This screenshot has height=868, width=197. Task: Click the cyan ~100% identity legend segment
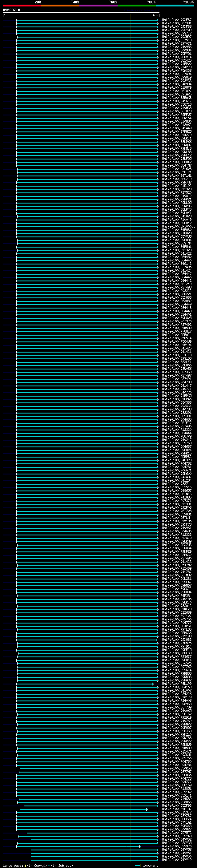pyautogui.click(x=175, y=6)
